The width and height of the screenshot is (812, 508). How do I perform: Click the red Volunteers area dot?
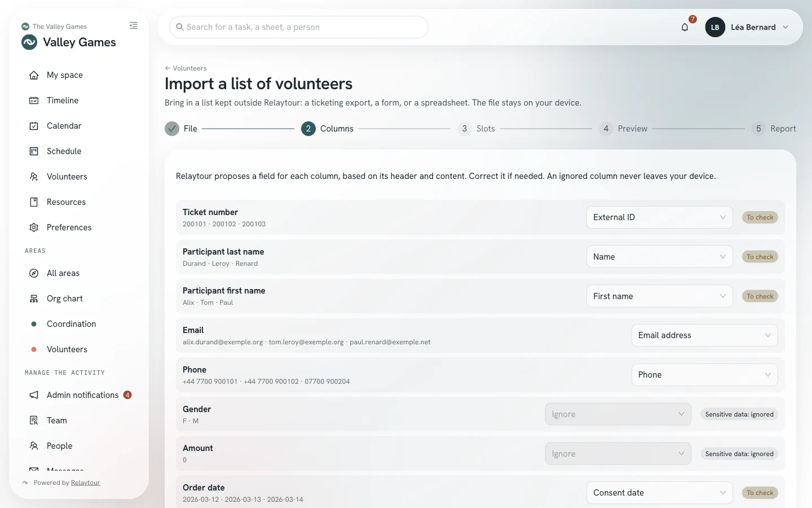click(x=34, y=349)
